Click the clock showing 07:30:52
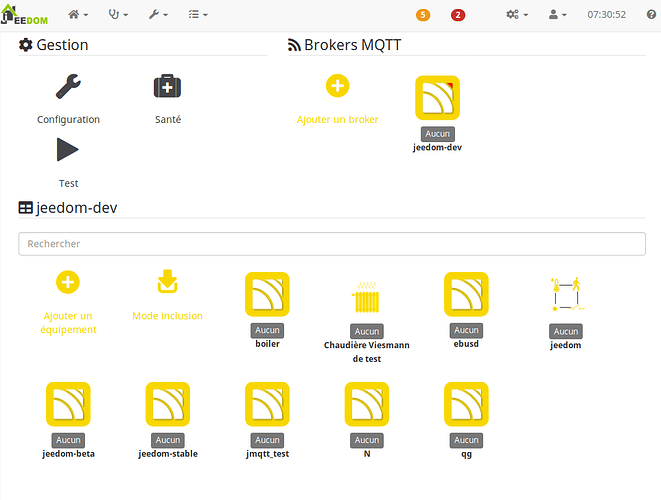The image size is (661, 500). [607, 15]
